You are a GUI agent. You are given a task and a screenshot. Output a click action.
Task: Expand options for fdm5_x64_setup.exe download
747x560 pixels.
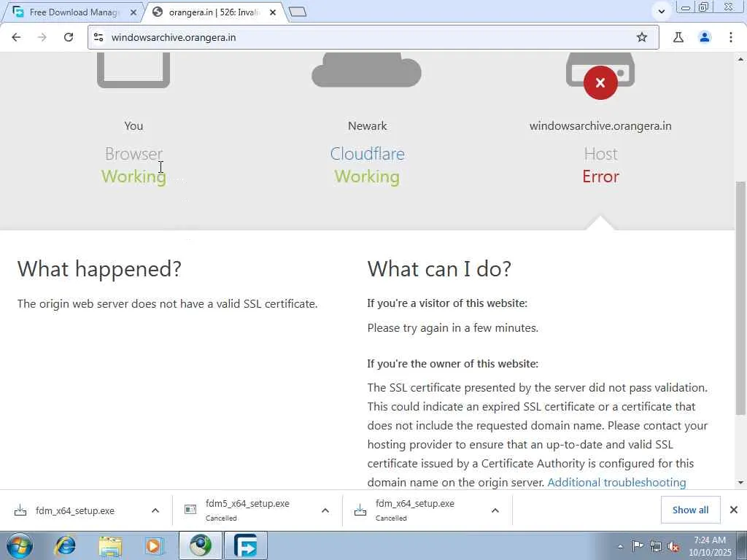click(325, 510)
